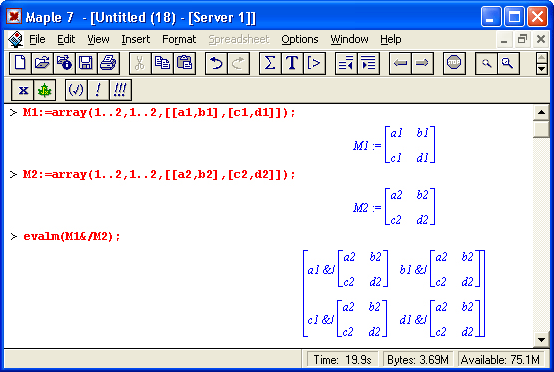Insert text with T icon
554x372 pixels.
292,63
